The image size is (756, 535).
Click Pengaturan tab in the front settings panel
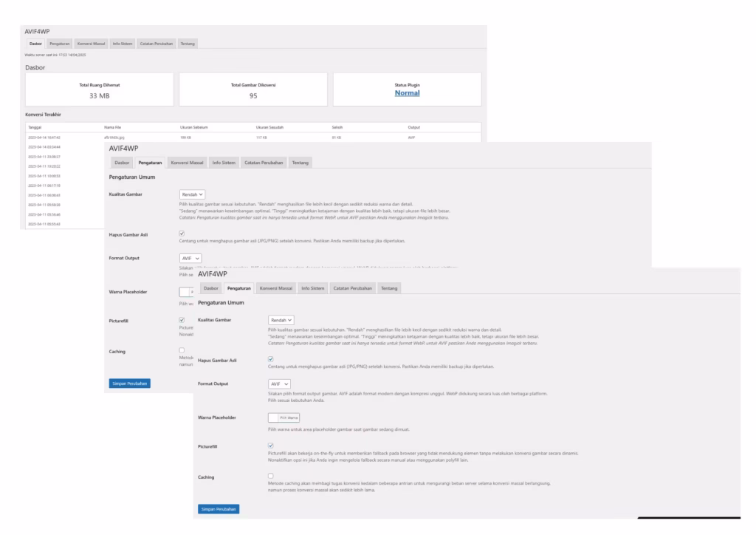point(239,288)
